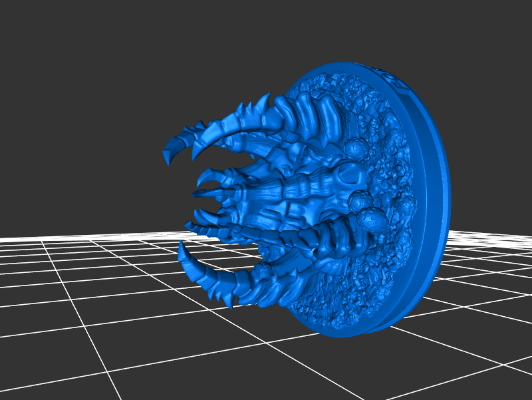Select the middle spherical nodule on the model
The height and width of the screenshot is (400, 532).
tap(359, 200)
